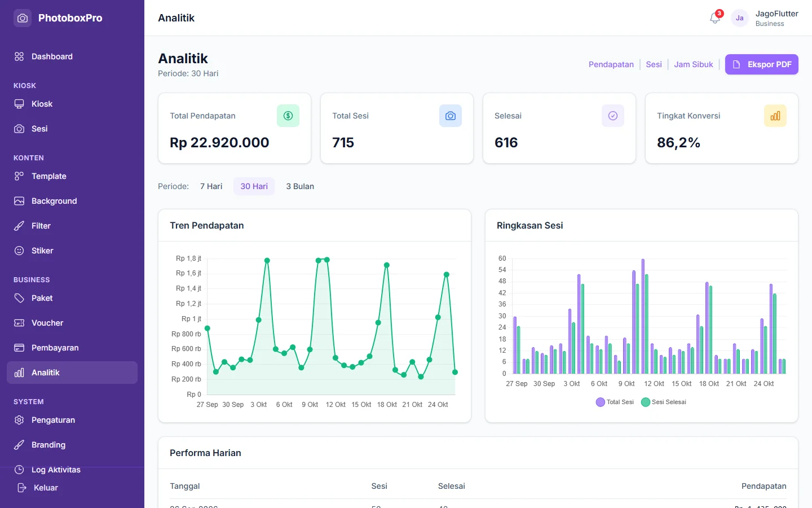The height and width of the screenshot is (508, 812).
Task: Open the JagoFlutter user avatar
Action: point(740,18)
